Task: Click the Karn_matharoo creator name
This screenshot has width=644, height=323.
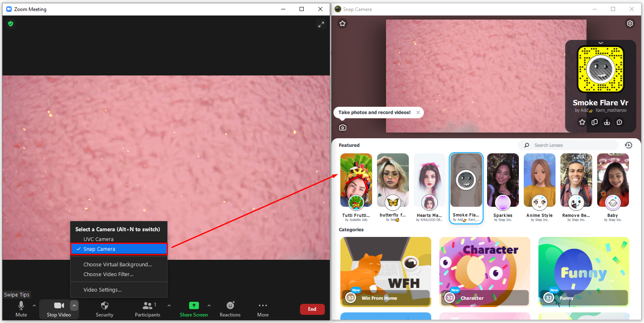Action: [x=611, y=110]
